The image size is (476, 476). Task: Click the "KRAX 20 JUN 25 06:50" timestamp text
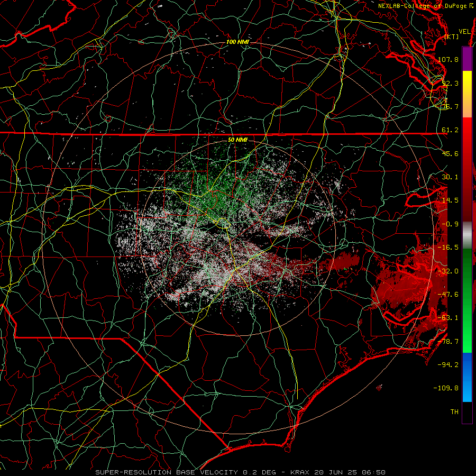(x=338, y=472)
